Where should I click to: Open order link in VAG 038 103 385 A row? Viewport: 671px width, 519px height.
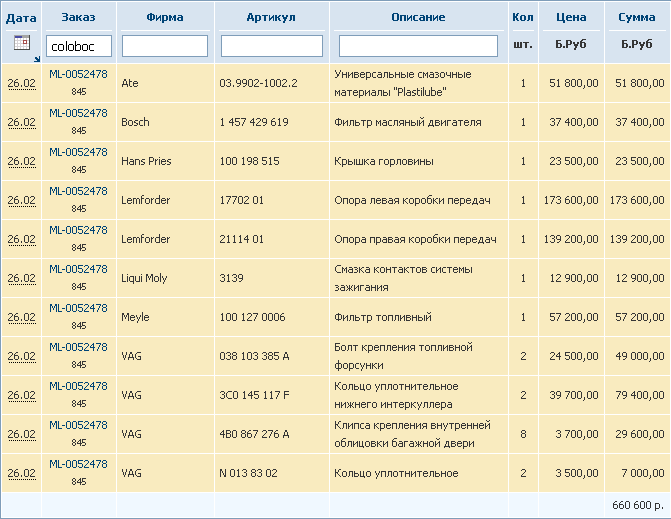pos(78,347)
